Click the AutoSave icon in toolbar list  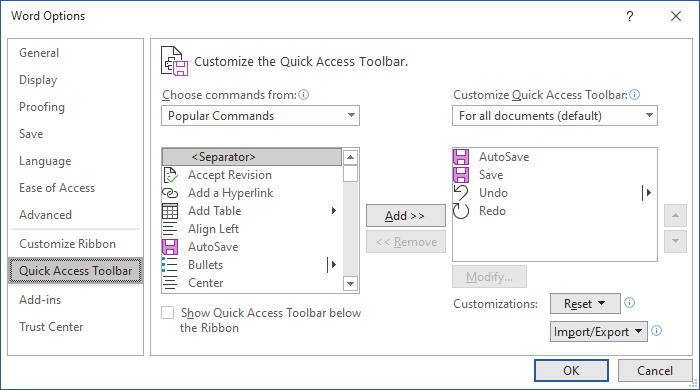tap(461, 157)
